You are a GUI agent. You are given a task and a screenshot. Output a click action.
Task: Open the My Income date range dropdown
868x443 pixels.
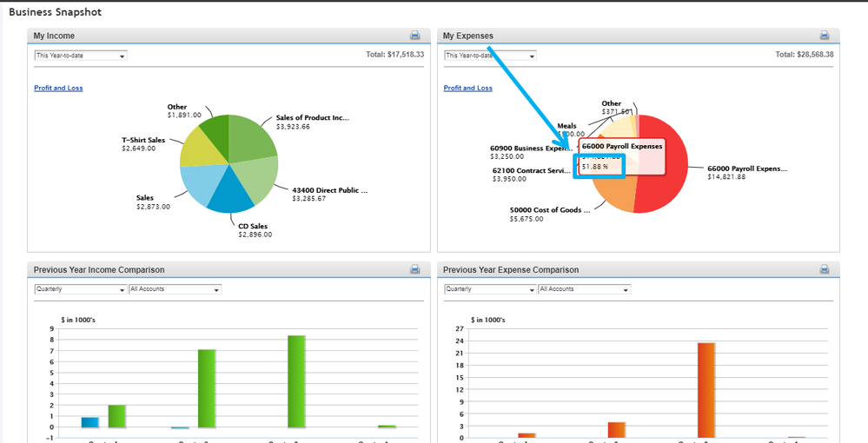81,56
